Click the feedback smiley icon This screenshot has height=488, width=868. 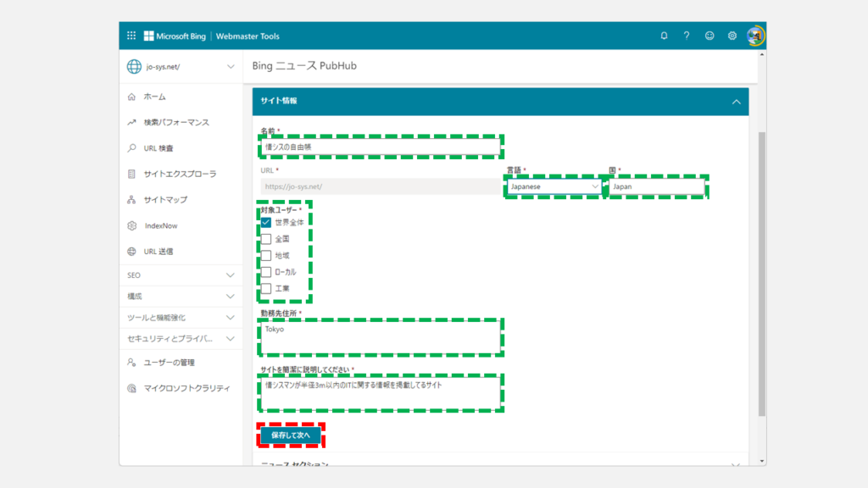click(x=709, y=36)
